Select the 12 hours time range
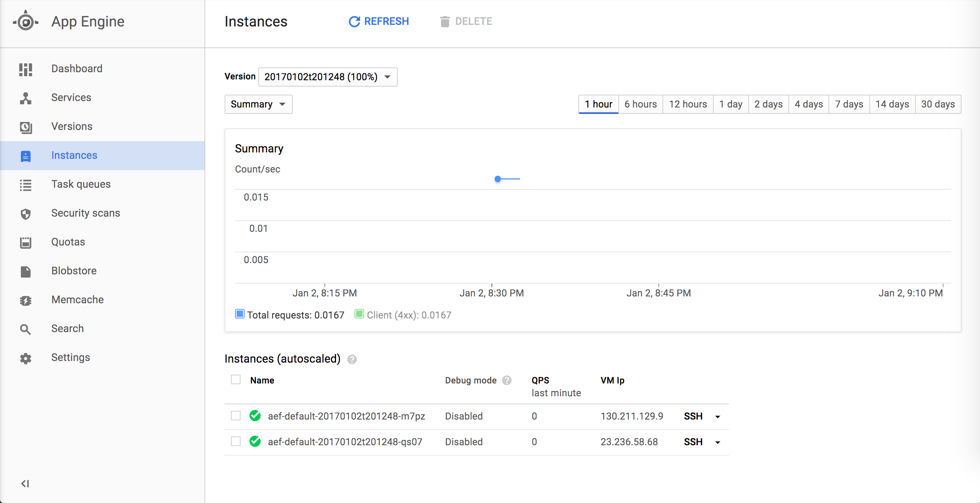The height and width of the screenshot is (503, 980). tap(688, 104)
